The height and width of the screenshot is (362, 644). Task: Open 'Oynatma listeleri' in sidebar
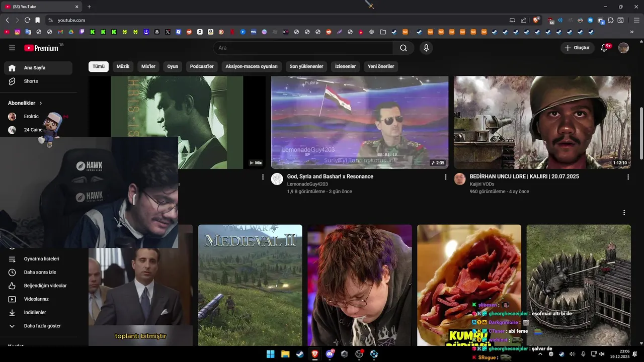[x=38, y=259]
